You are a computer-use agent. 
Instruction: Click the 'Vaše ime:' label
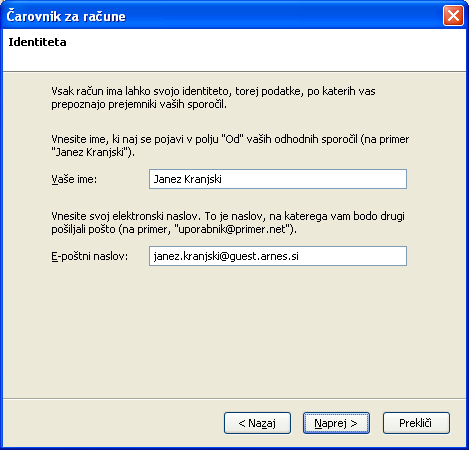click(x=74, y=179)
